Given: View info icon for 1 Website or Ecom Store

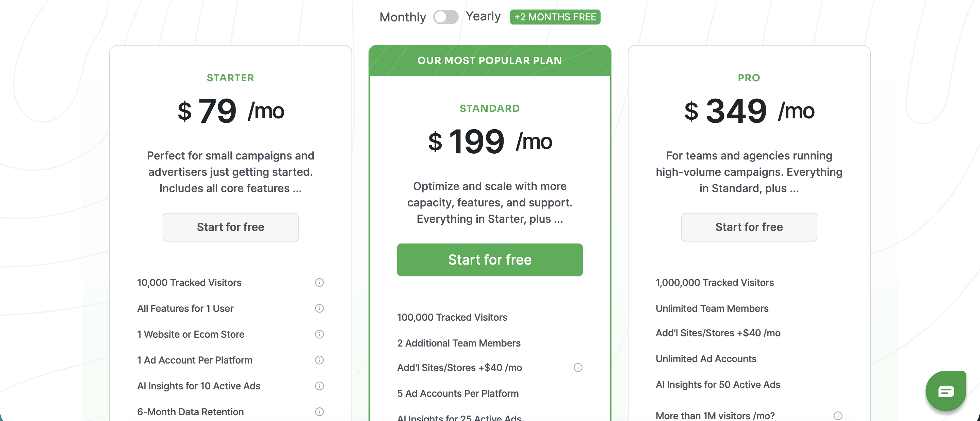Looking at the screenshot, I should (x=319, y=334).
